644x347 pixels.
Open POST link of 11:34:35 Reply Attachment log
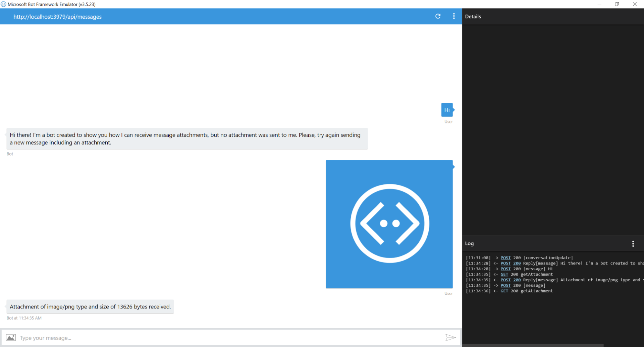[x=505, y=280]
